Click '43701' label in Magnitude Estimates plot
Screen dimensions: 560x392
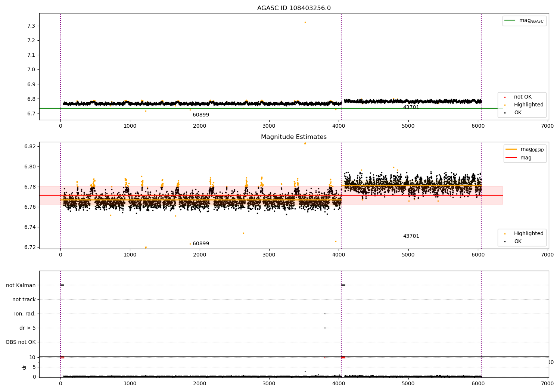(x=411, y=236)
